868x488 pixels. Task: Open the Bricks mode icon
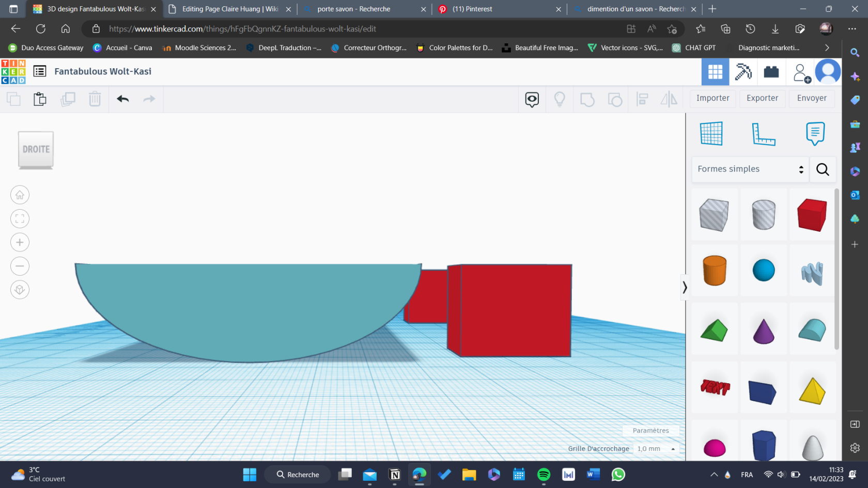[771, 72]
